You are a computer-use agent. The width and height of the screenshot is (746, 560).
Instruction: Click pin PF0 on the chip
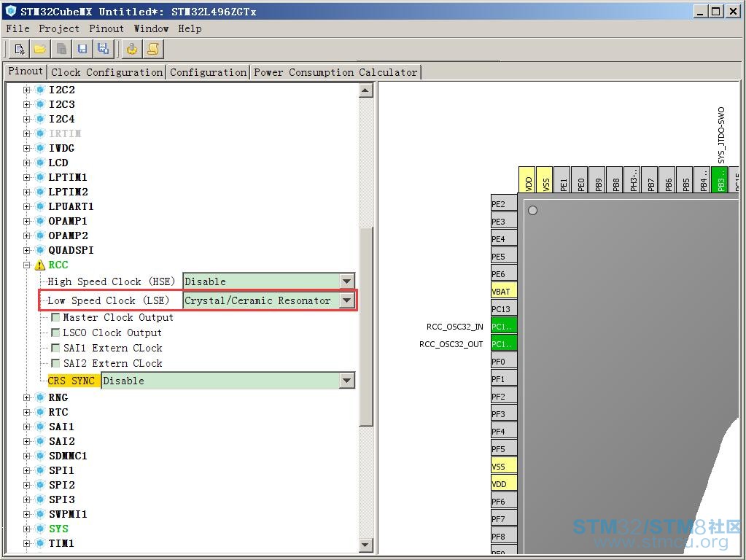[504, 362]
